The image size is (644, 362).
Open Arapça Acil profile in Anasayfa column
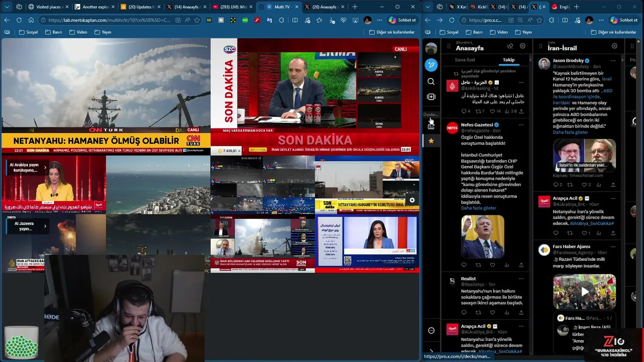click(x=473, y=326)
